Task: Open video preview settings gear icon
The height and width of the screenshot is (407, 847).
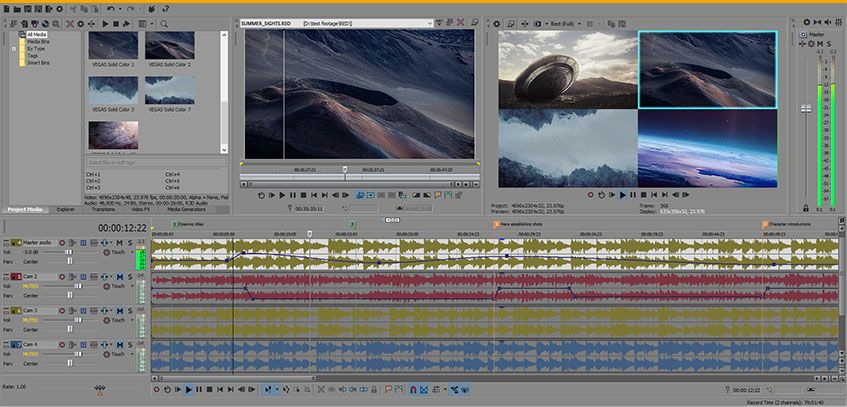Action: (495, 22)
